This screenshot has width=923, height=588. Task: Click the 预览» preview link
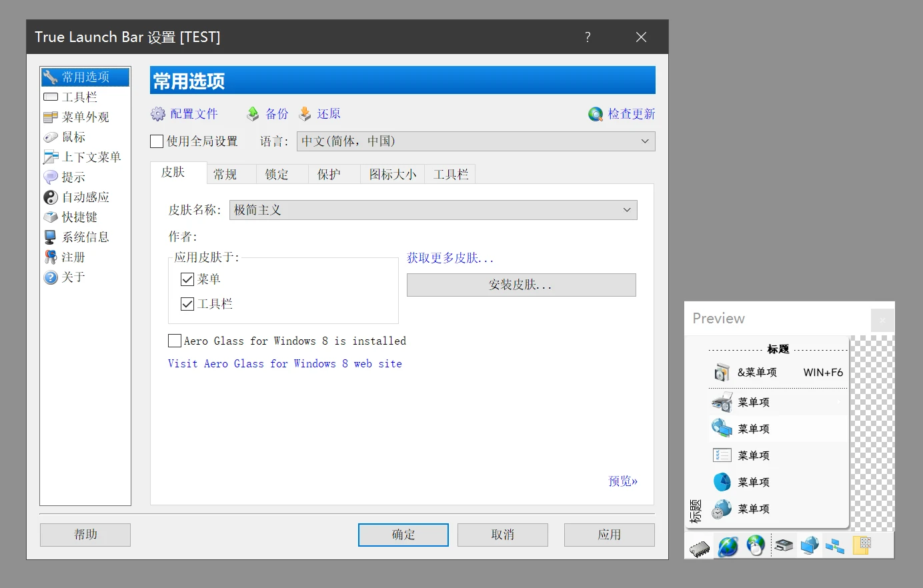pyautogui.click(x=623, y=481)
